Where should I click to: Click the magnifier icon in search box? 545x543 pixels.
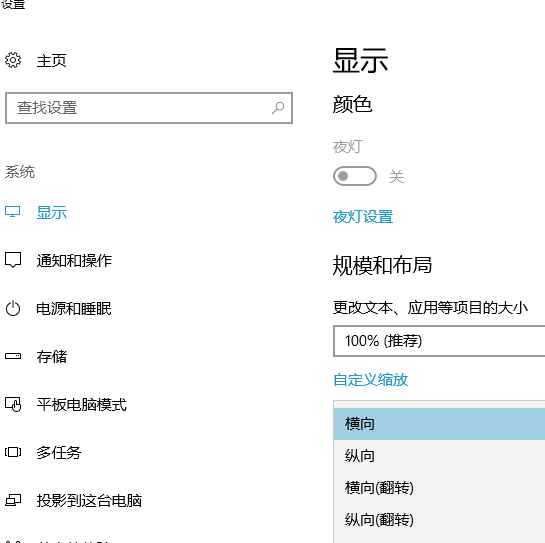coord(278,108)
